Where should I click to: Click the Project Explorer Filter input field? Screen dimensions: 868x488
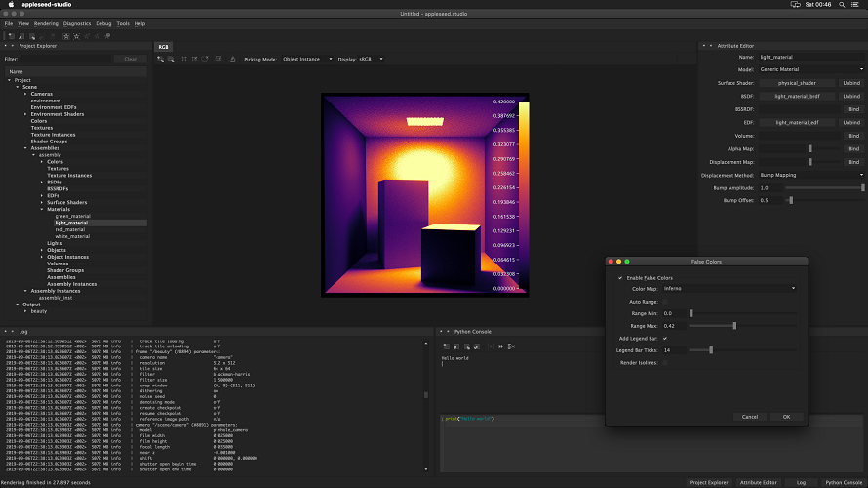(x=66, y=59)
